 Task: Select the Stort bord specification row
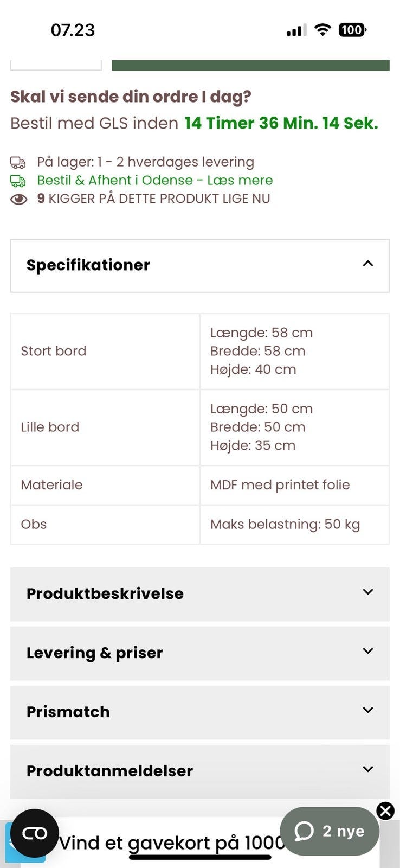54,351
